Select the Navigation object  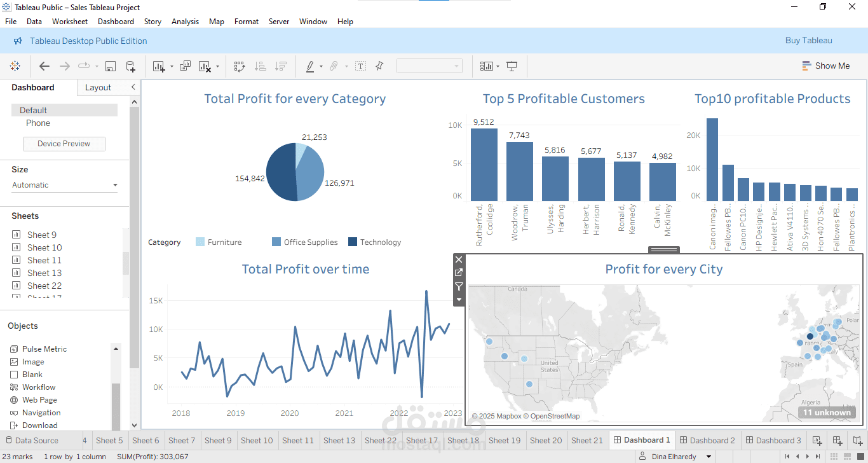(41, 413)
